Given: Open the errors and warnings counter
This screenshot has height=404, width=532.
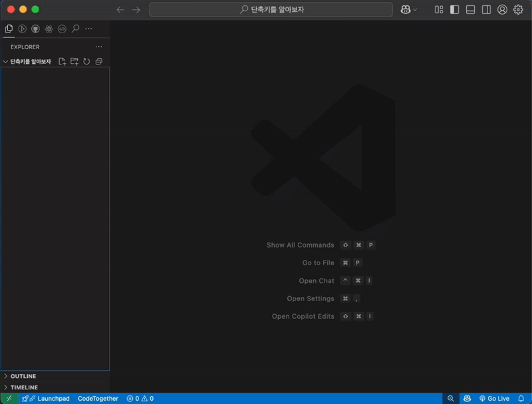Looking at the screenshot, I should pos(140,399).
